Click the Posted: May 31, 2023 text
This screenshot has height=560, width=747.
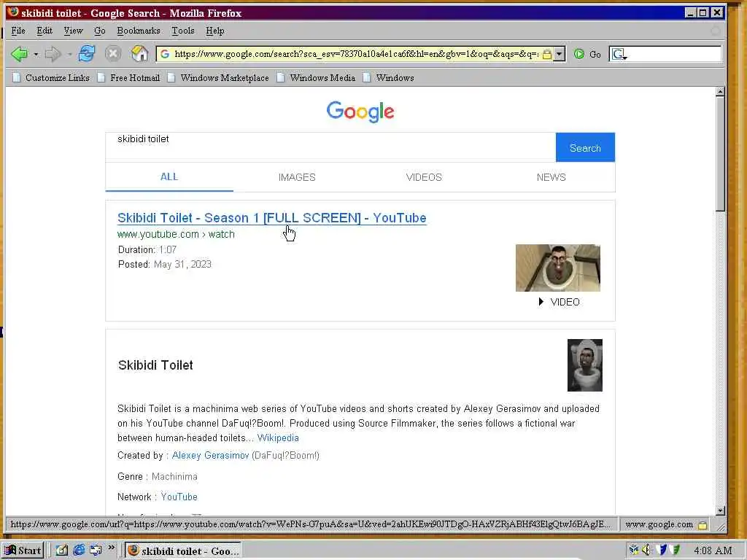point(165,264)
